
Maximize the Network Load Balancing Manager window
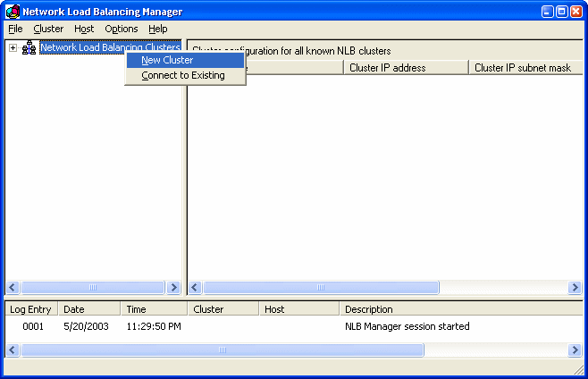point(562,12)
